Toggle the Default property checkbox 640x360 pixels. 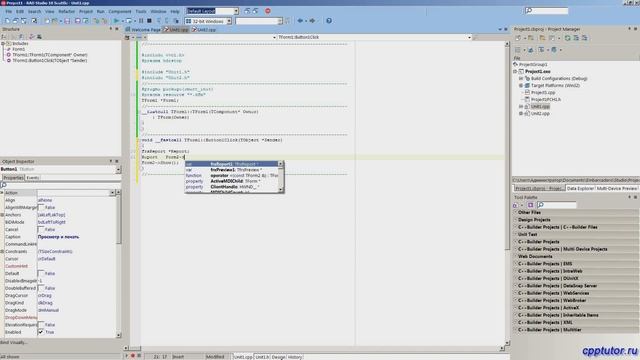pos(41,273)
